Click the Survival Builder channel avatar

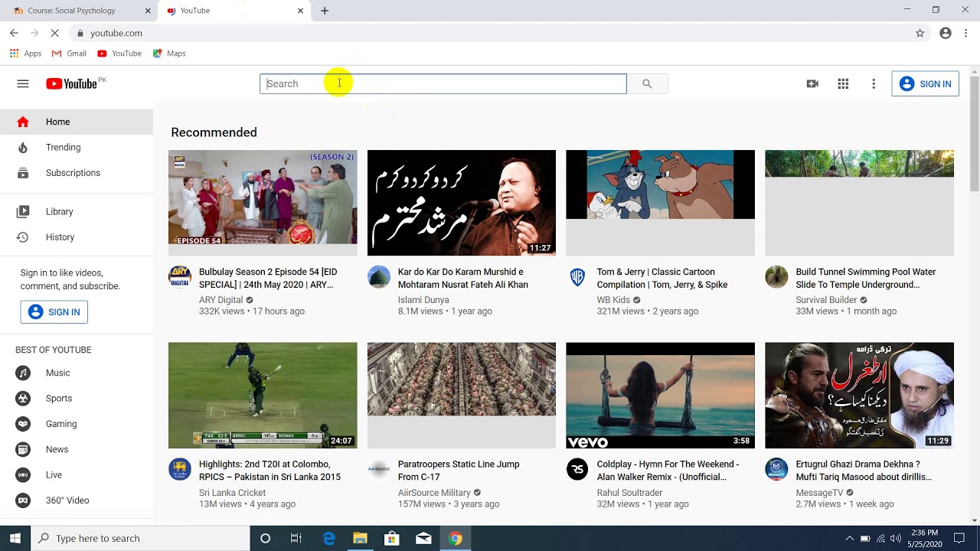(x=776, y=276)
